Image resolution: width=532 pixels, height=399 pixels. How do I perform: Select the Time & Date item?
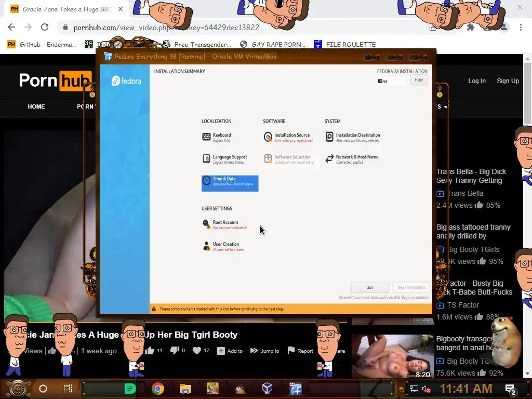[x=230, y=183]
